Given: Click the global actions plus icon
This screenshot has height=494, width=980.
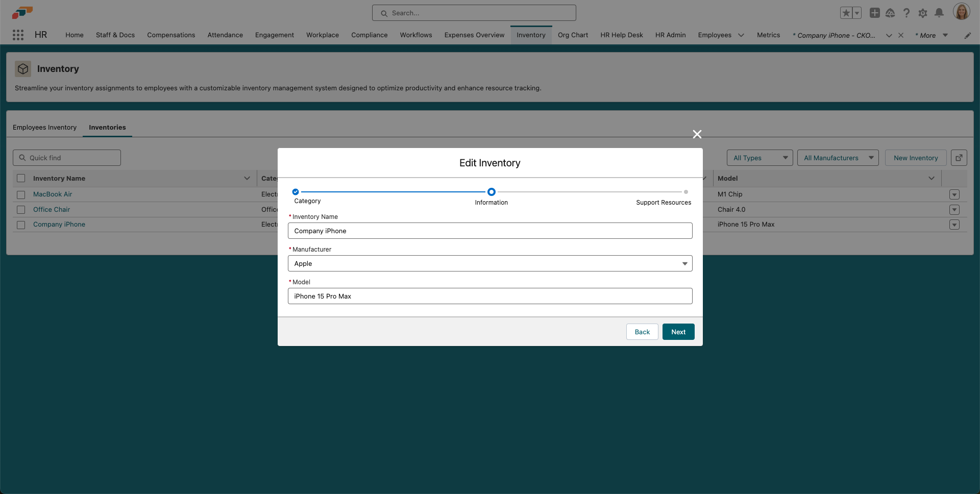Looking at the screenshot, I should click(874, 13).
